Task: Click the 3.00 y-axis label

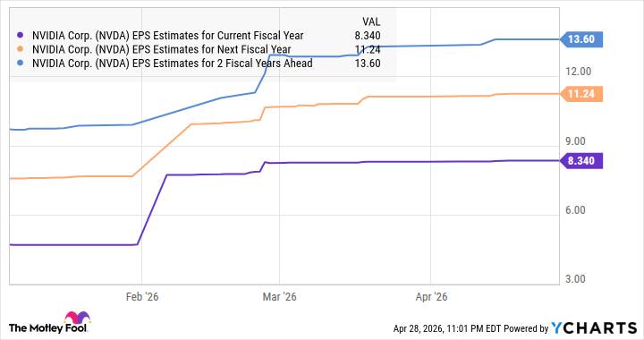Action: pos(575,279)
